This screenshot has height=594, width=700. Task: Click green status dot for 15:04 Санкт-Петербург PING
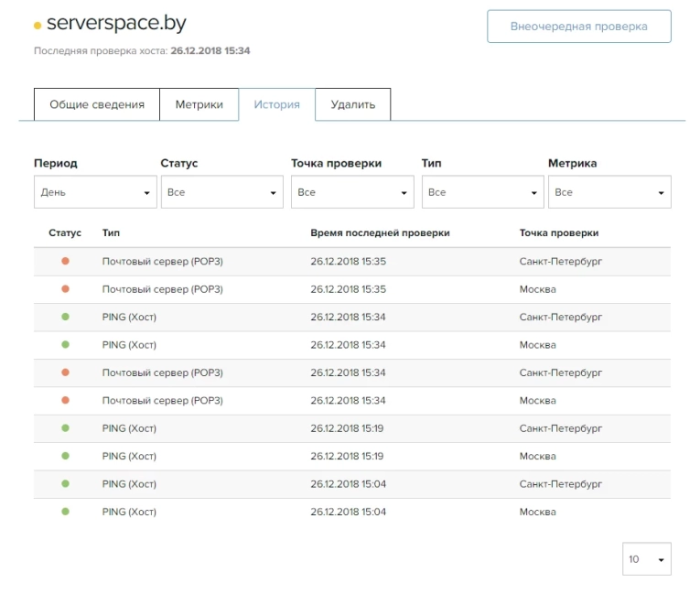tap(65, 483)
